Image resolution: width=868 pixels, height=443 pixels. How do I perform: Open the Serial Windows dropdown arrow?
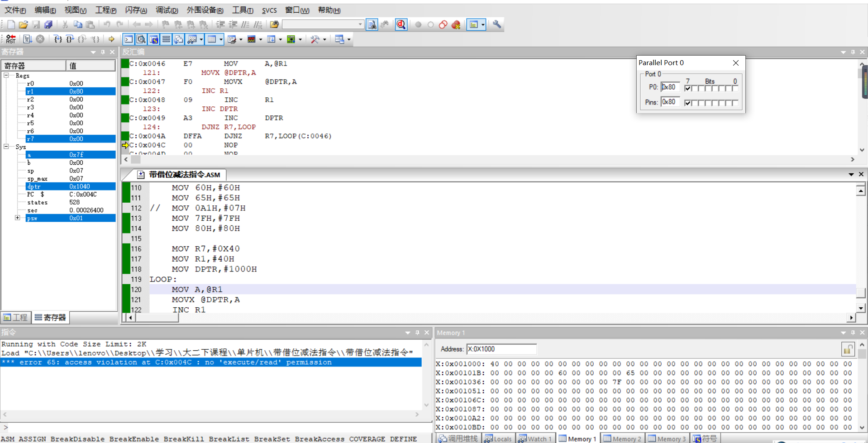(241, 39)
